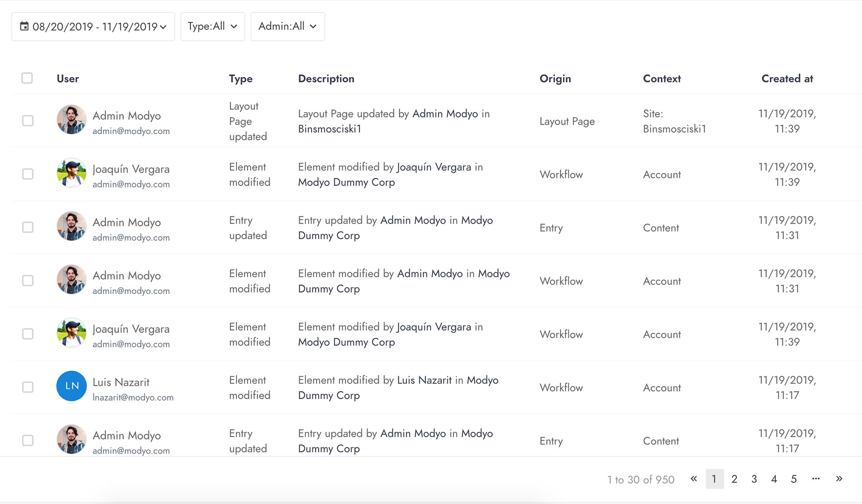Viewport: 862px width, 504px height.
Task: Click Joaquín Vergara's avatar in second row
Action: (x=71, y=173)
